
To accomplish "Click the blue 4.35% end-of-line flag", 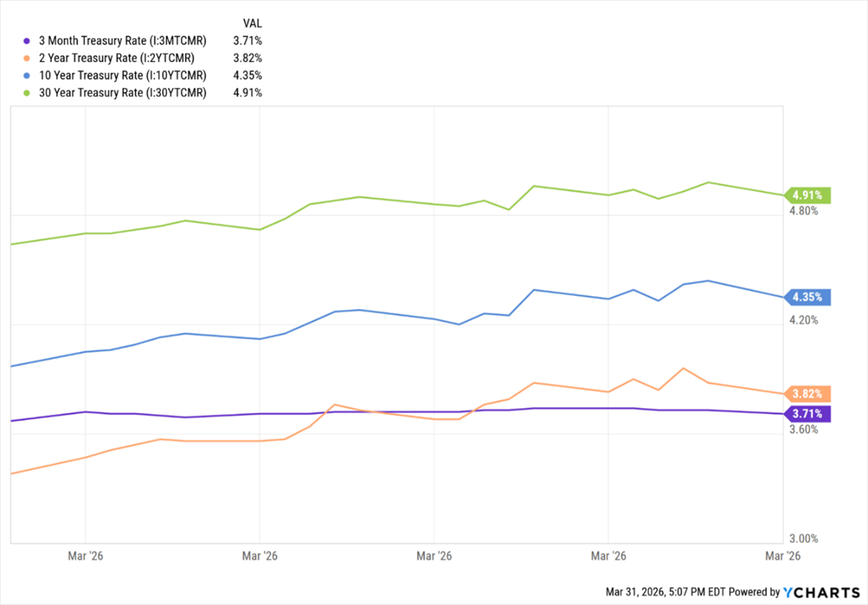I will [808, 297].
